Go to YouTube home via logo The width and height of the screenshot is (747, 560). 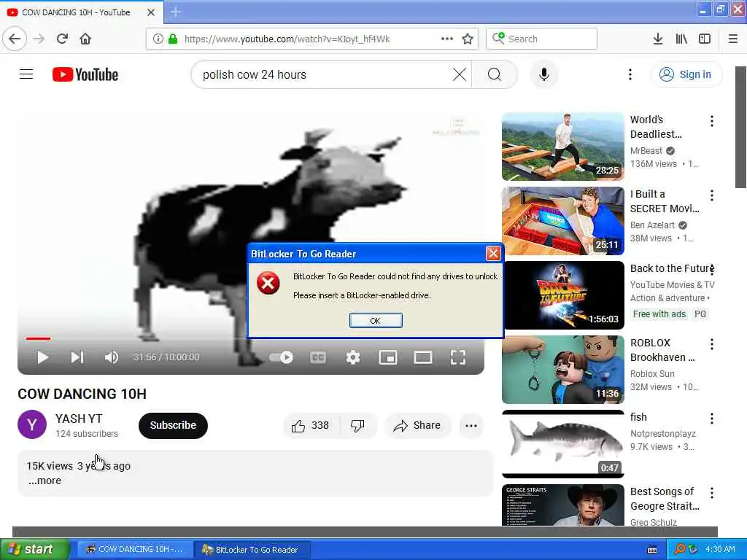[85, 75]
